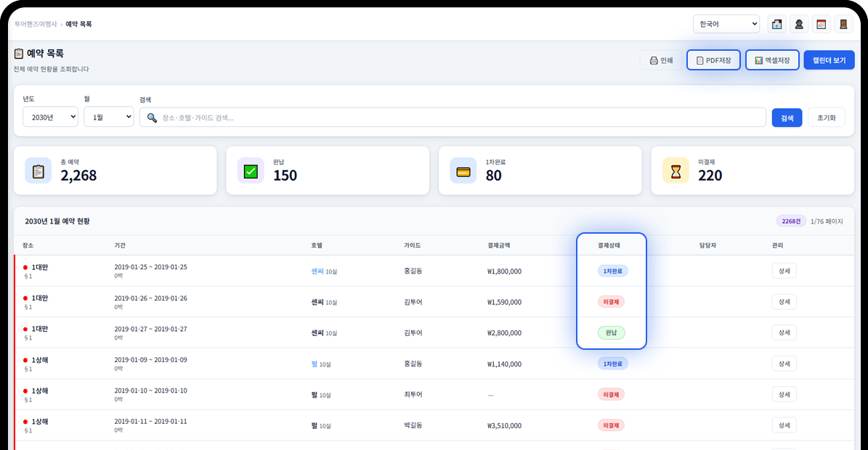Click the clipboard icon on 총 예약 card

tap(38, 171)
